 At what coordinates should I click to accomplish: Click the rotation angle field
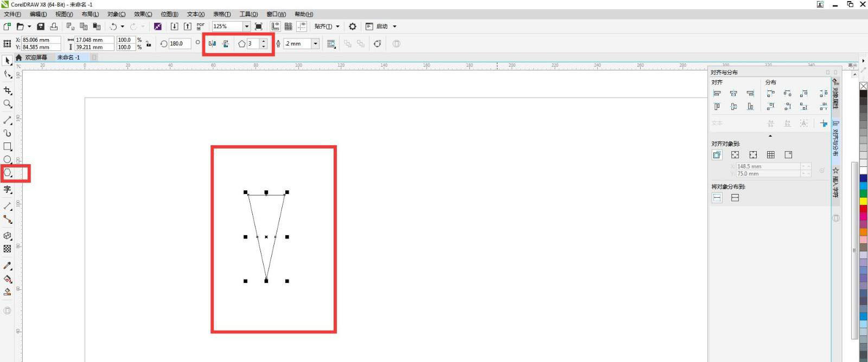click(179, 44)
